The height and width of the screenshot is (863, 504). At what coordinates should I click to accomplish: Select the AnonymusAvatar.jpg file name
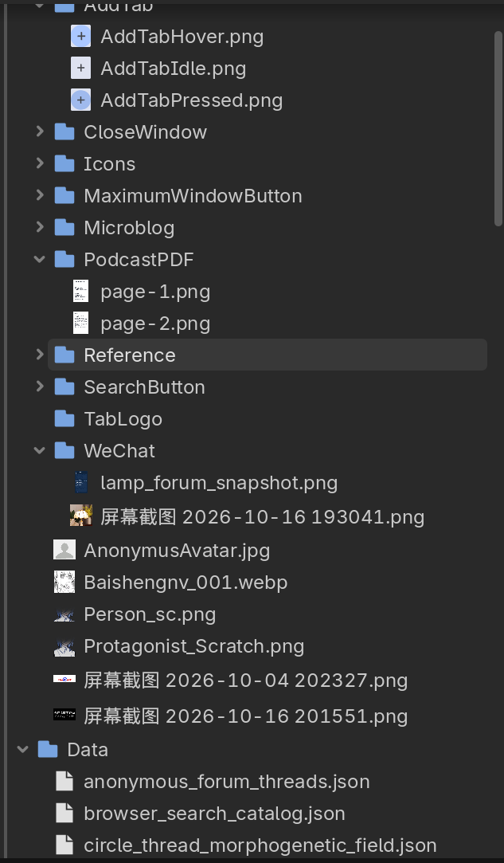178,551
